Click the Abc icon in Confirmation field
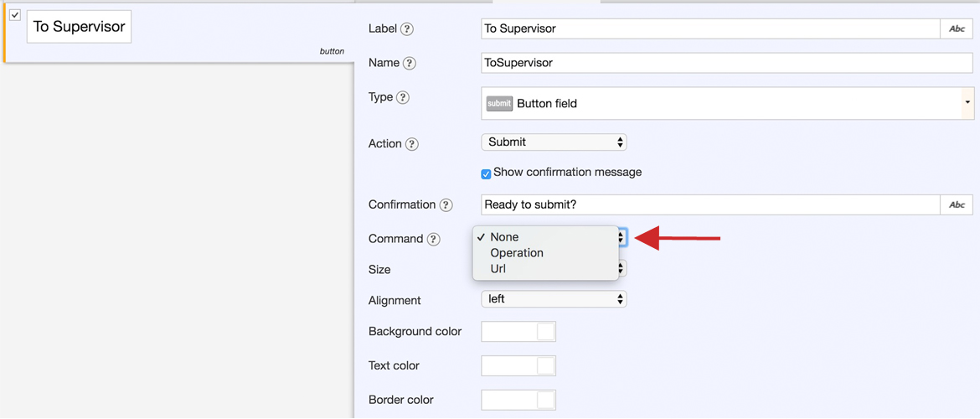Image resolution: width=980 pixels, height=419 pixels. (x=957, y=204)
